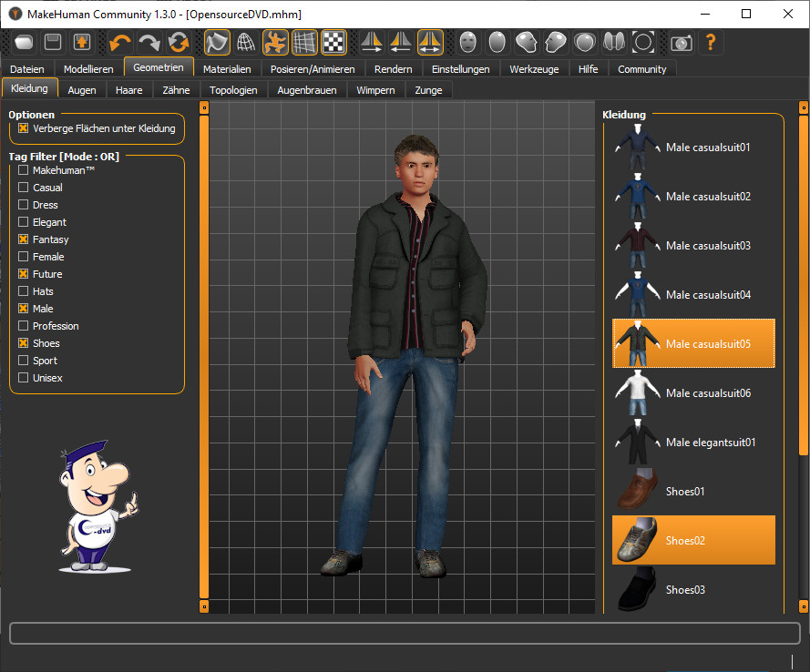Click the left orange vertical slider bar
The image size is (810, 672).
click(204, 355)
